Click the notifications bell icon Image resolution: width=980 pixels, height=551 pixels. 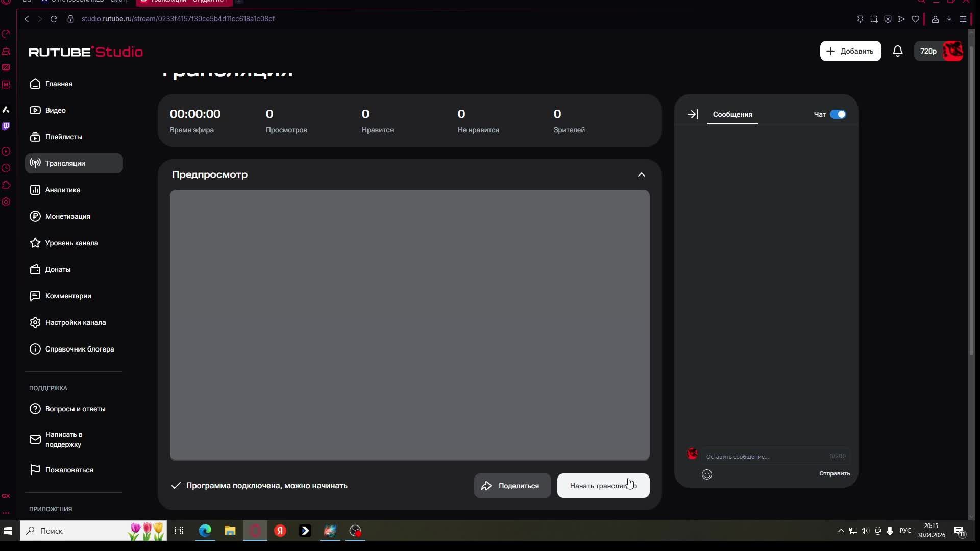[897, 51]
